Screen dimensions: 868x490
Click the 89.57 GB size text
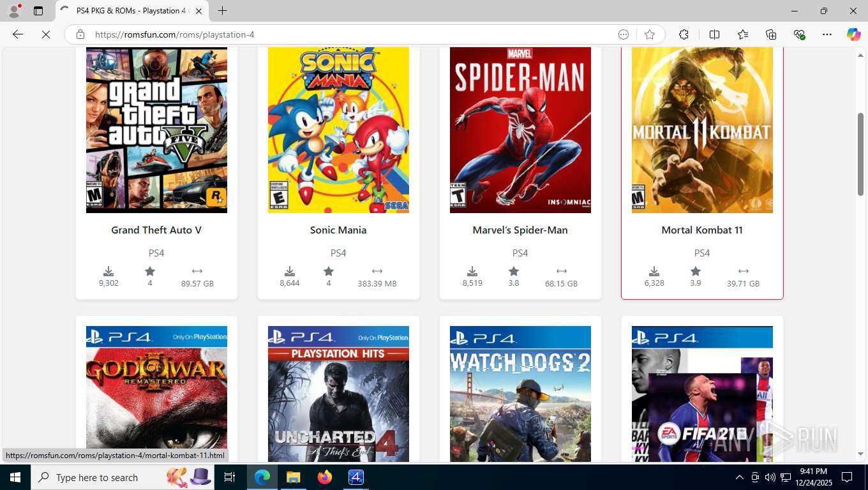click(197, 283)
